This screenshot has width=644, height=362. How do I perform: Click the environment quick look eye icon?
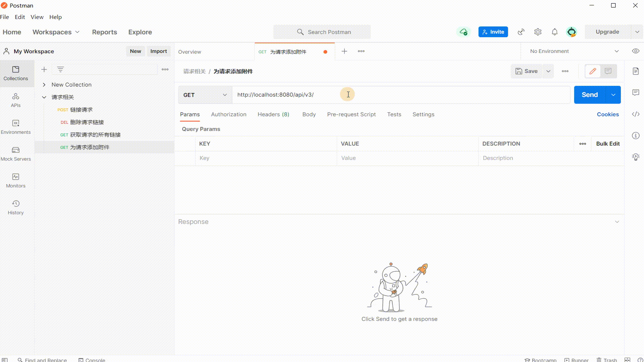(x=636, y=51)
